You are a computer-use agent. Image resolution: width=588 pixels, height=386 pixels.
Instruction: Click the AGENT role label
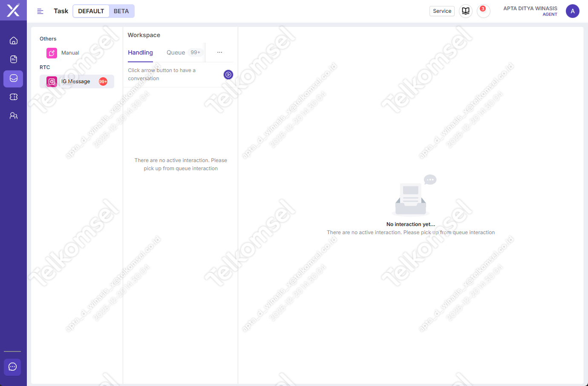pyautogui.click(x=550, y=15)
